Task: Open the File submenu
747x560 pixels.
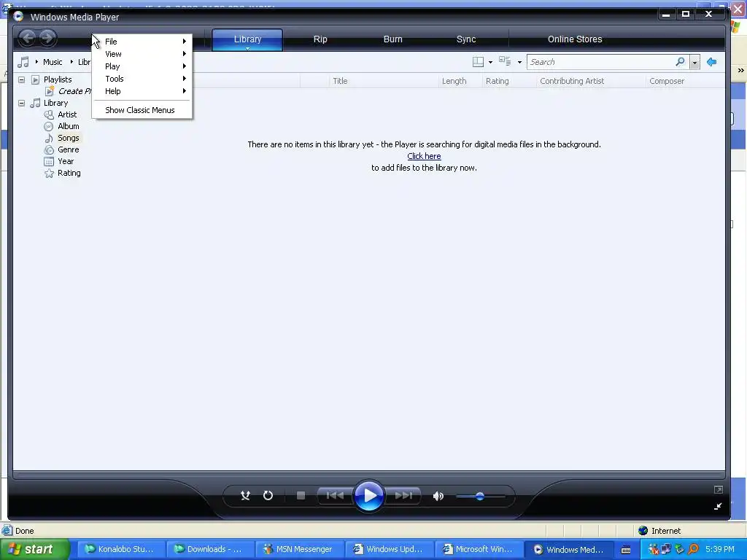Action: (142, 42)
